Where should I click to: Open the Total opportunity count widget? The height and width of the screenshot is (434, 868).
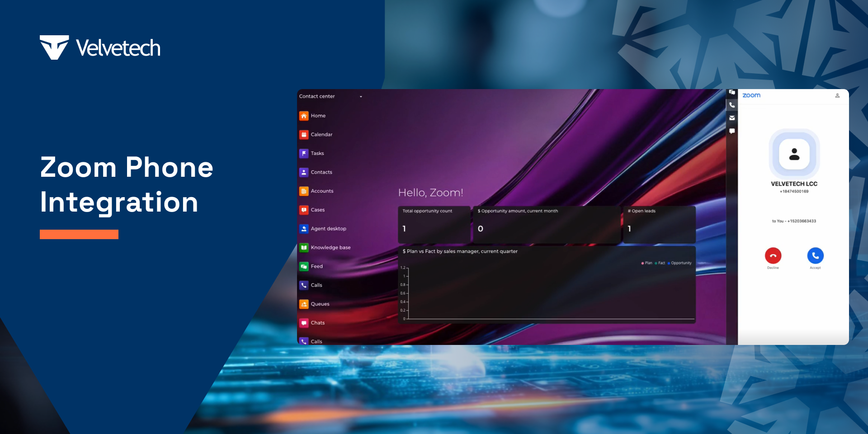(434, 225)
